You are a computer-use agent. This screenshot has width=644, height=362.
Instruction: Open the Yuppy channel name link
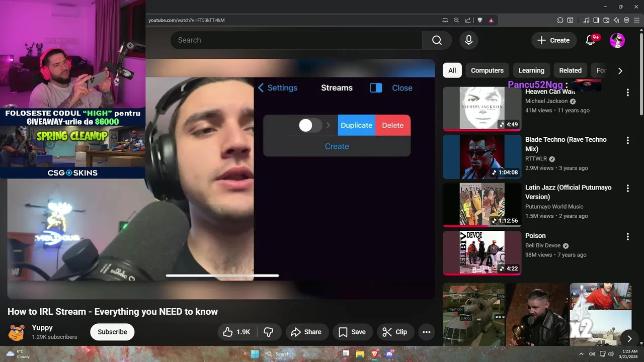tap(42, 327)
